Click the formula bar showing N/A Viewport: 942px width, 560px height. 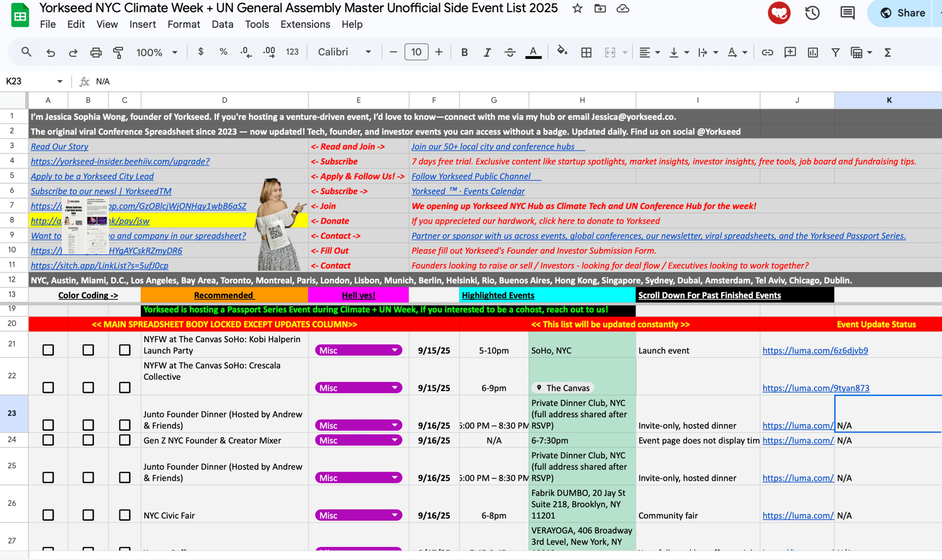518,81
